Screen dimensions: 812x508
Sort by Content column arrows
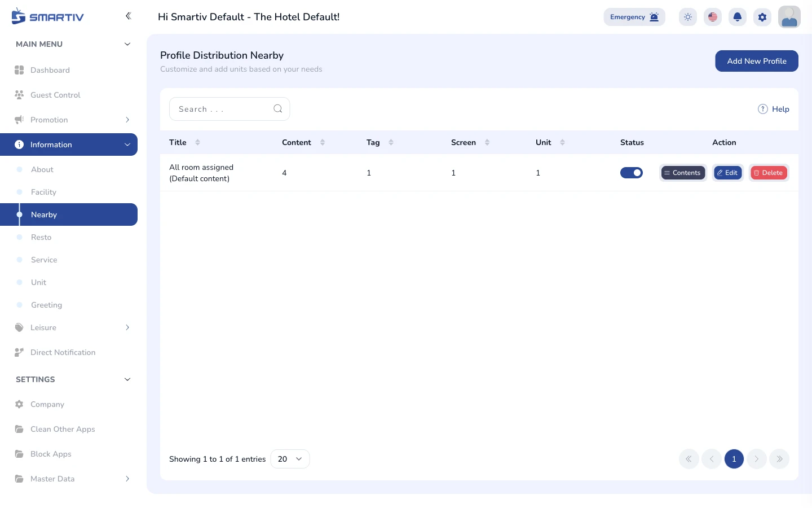tap(323, 142)
